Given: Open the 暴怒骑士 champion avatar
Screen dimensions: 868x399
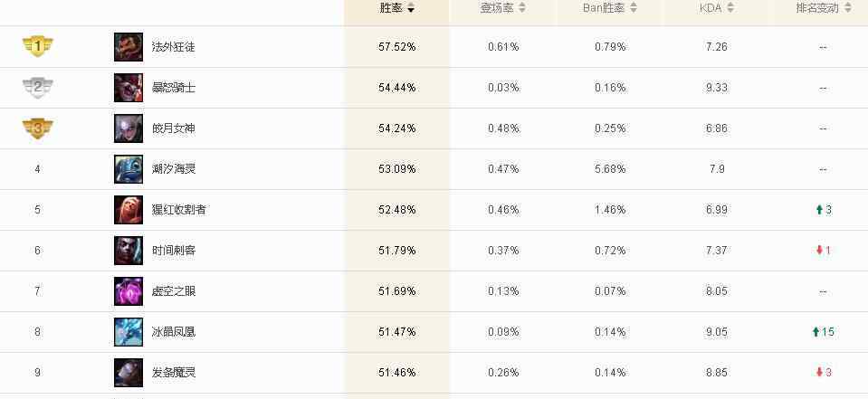Looking at the screenshot, I should click(129, 88).
